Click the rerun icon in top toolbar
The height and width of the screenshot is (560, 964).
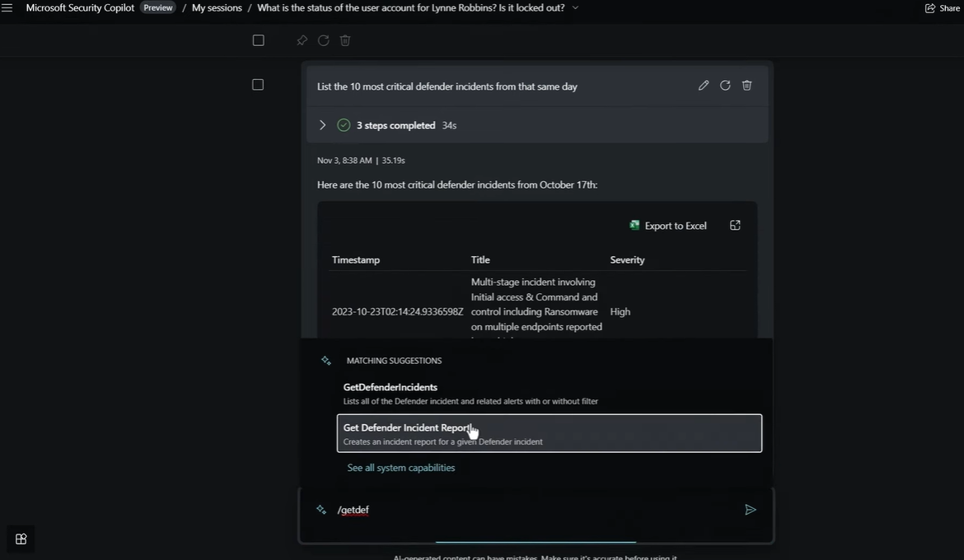[x=323, y=40]
